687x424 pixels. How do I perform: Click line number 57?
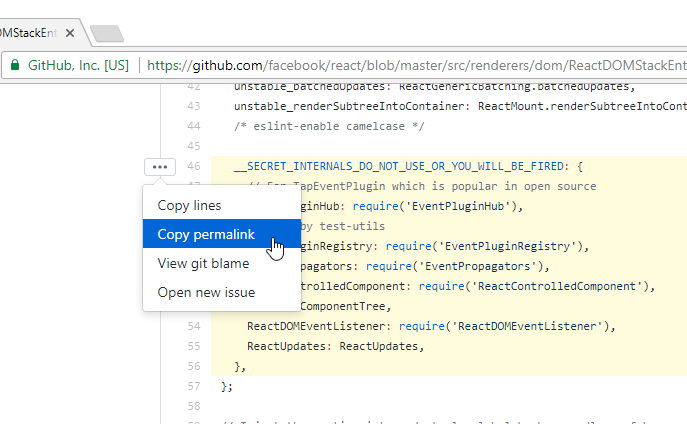[x=194, y=386]
